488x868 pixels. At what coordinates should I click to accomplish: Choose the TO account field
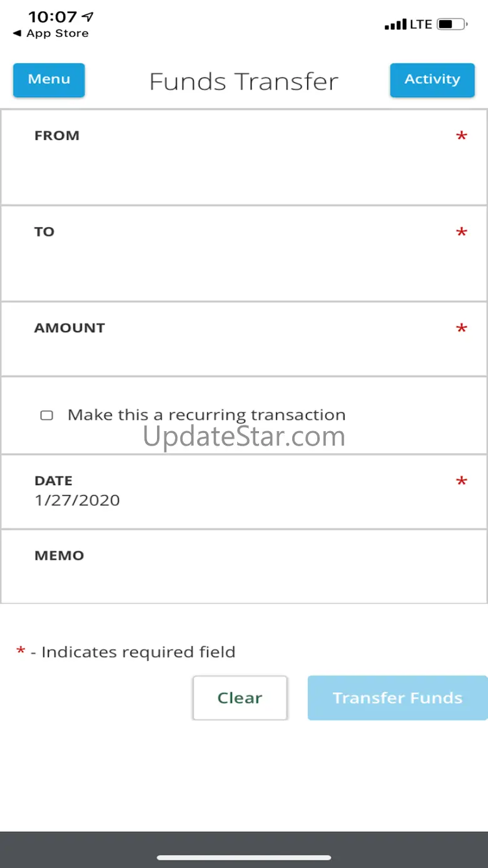point(244,254)
